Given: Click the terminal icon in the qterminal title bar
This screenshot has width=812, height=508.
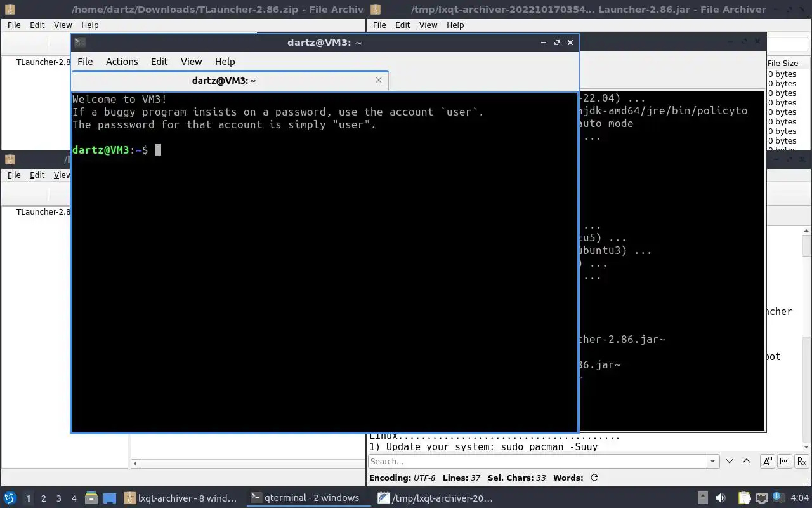Looking at the screenshot, I should point(80,43).
